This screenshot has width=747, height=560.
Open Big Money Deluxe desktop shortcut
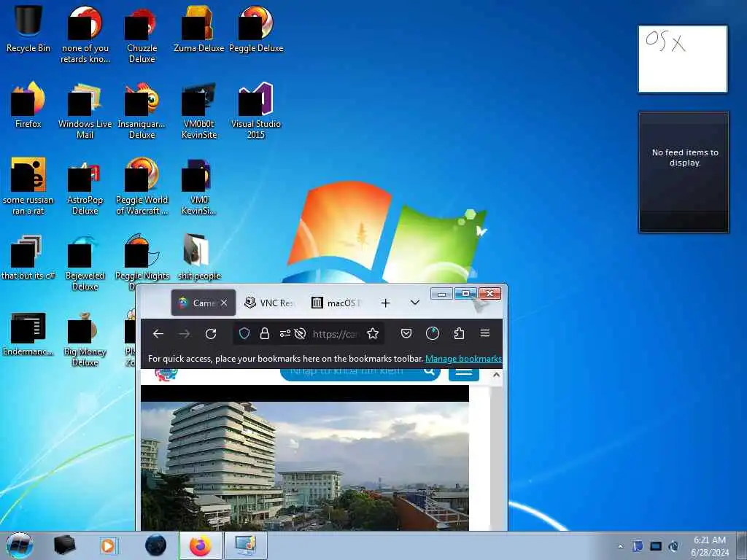pyautogui.click(x=85, y=338)
